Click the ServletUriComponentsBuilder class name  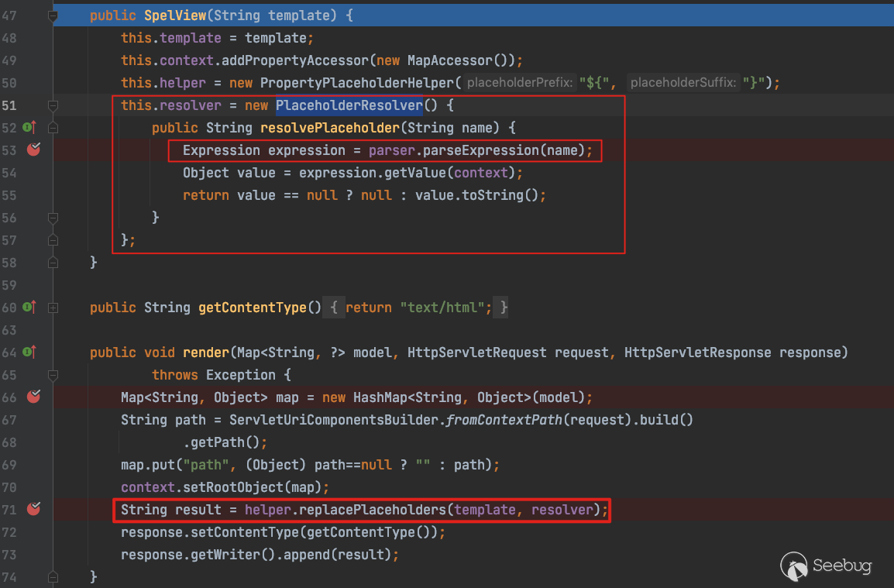[334, 420]
